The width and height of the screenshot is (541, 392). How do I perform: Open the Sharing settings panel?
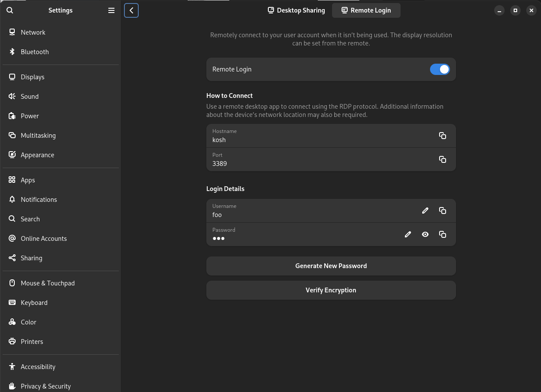[31, 258]
